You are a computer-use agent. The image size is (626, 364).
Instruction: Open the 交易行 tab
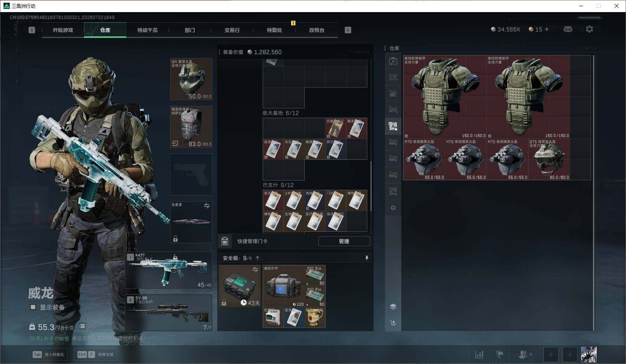point(232,30)
